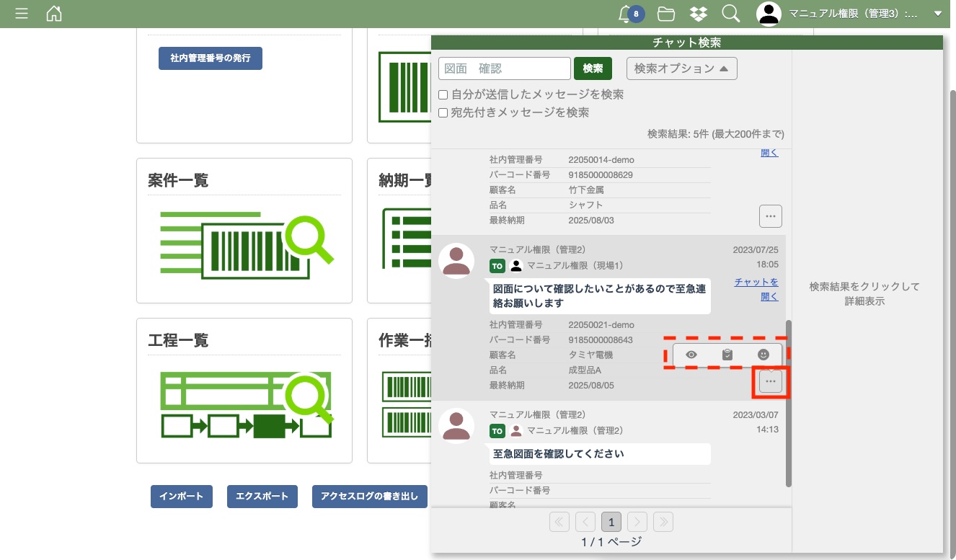Click the search results vertical scrollbar
The width and height of the screenshot is (956, 560).
coord(789,404)
